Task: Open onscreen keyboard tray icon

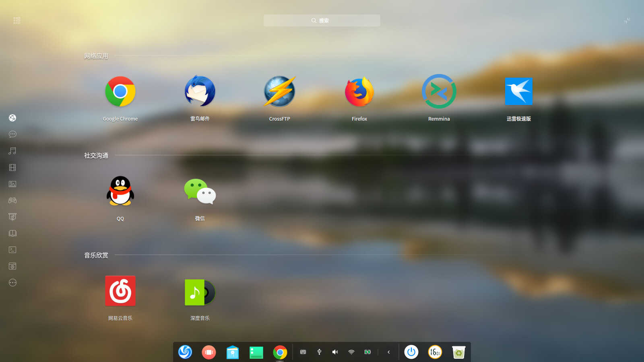Action: [x=303, y=352]
